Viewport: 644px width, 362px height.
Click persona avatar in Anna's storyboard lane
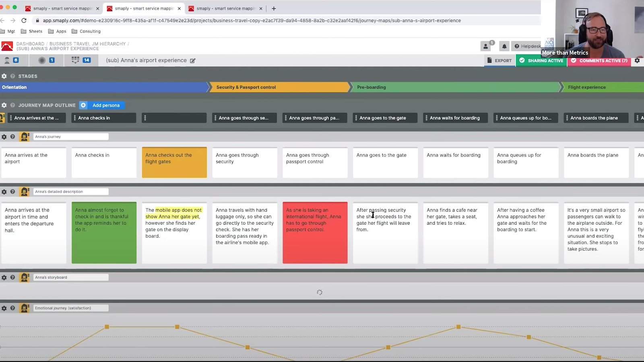25,277
